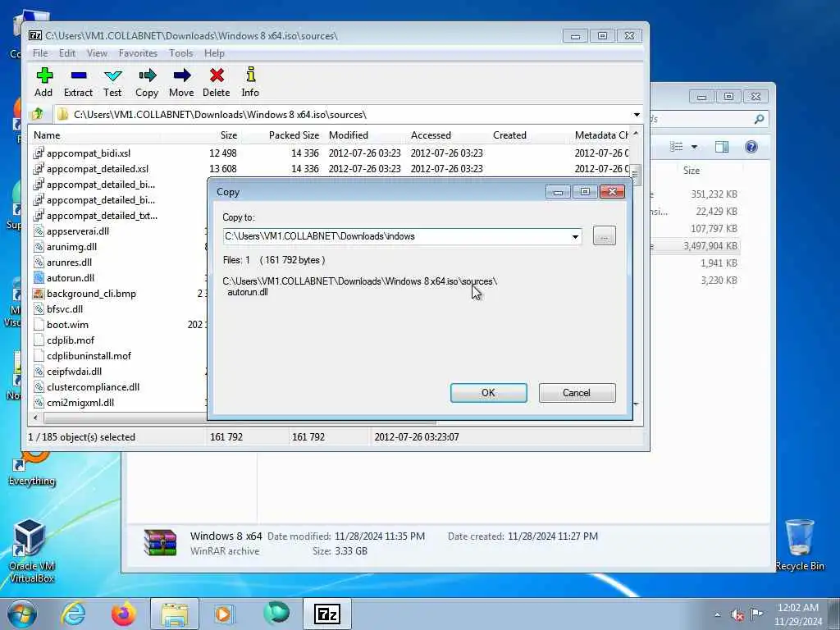The width and height of the screenshot is (840, 630).
Task: Click the file list vertical scrollbar
Action: (x=636, y=174)
